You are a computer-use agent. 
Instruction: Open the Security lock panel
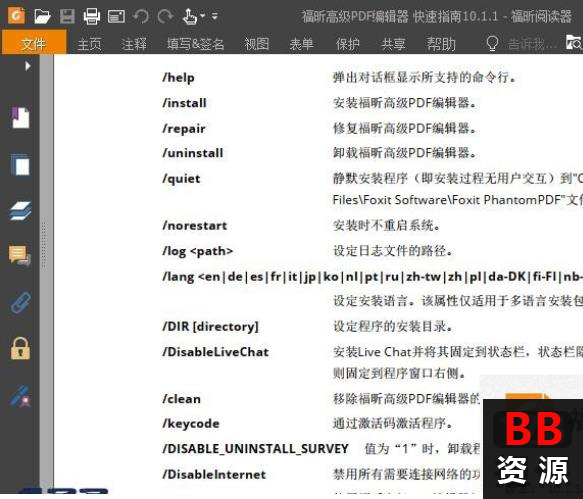click(x=20, y=348)
